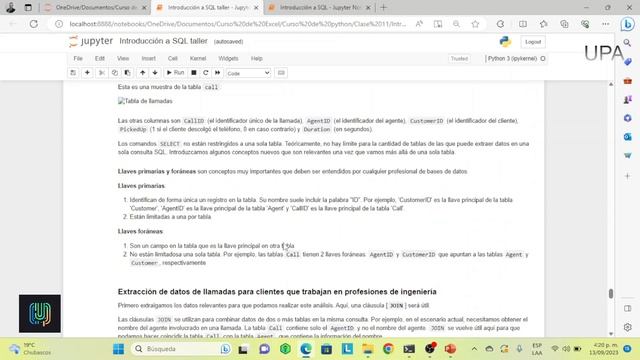Rename notebook title Introducción a SQL taller
Image resolution: width=640 pixels, height=360 pixels.
163,41
